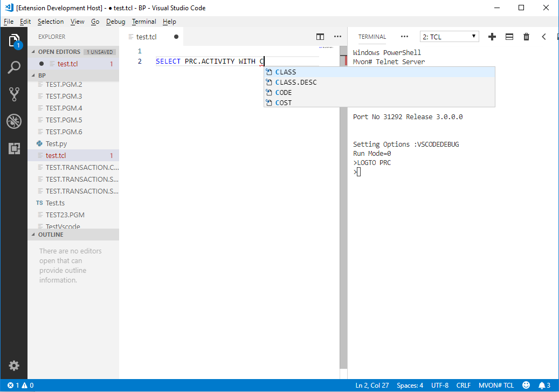Open the Go menu

95,22
